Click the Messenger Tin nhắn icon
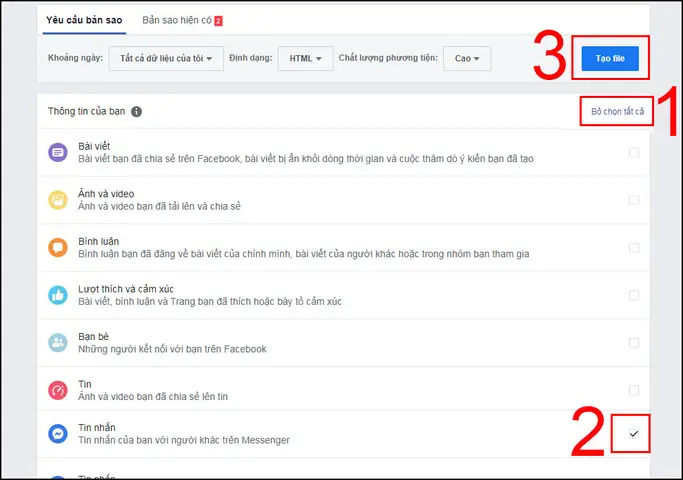The height and width of the screenshot is (480, 683). (58, 434)
